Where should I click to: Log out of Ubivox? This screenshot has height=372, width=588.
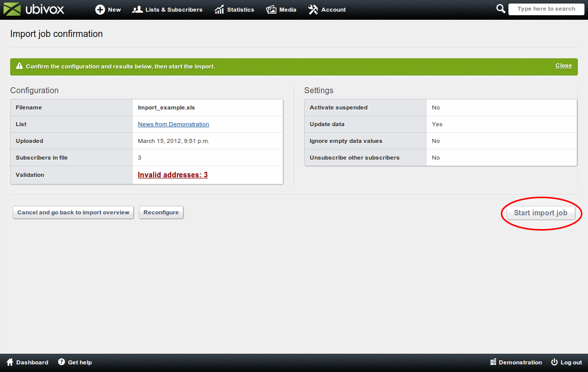566,362
